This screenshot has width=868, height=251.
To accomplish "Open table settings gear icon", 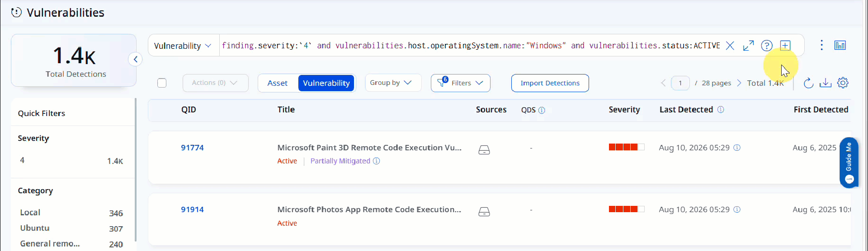I will tap(843, 83).
